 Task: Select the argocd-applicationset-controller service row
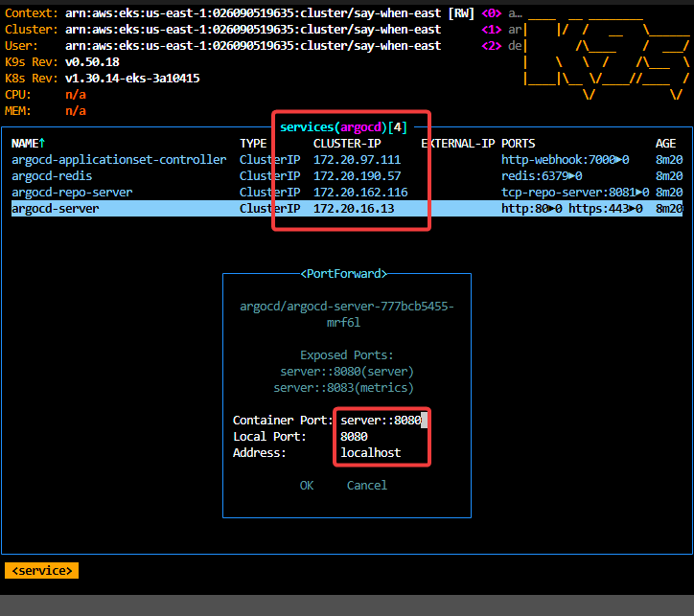[119, 160]
